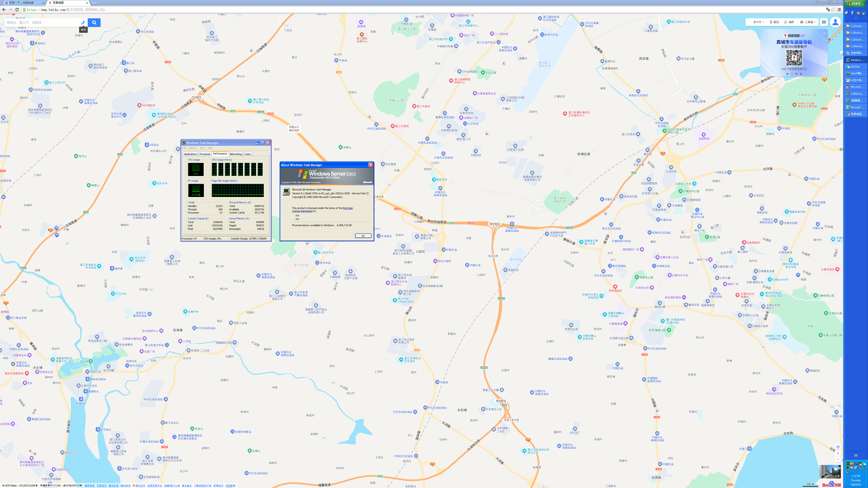Open the Options menu in Task Manager

(x=193, y=148)
